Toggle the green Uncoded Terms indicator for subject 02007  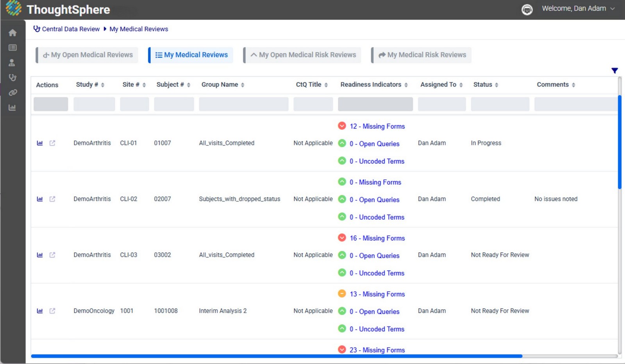(x=342, y=216)
